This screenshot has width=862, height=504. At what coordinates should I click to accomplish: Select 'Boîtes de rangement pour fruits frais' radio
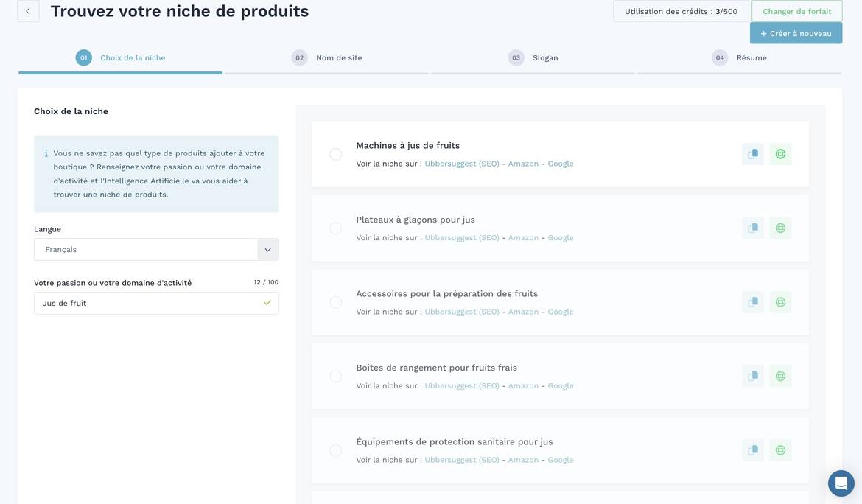pyautogui.click(x=335, y=377)
